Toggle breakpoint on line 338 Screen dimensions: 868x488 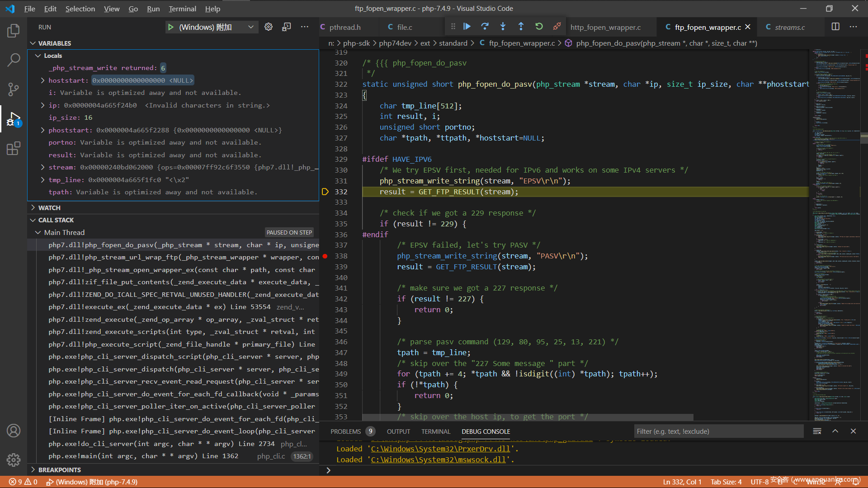(325, 256)
